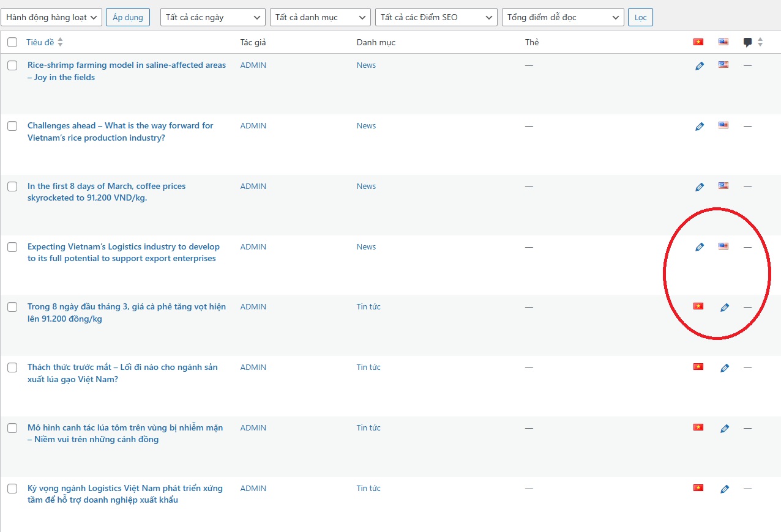Open the Tin tức category link in Kỳ vọng row
Image resolution: width=781 pixels, height=532 pixels.
pos(368,488)
